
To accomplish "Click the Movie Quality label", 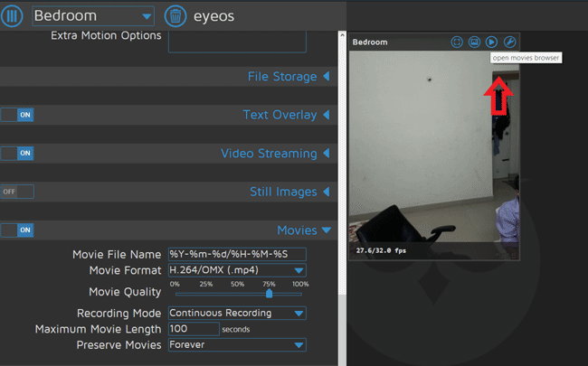I will click(x=125, y=292).
